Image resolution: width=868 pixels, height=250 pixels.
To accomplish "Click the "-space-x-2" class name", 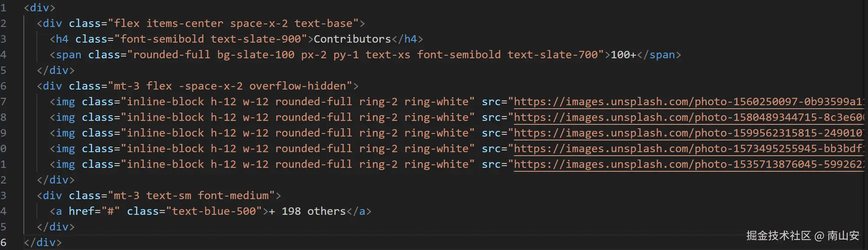I will click(x=210, y=86).
